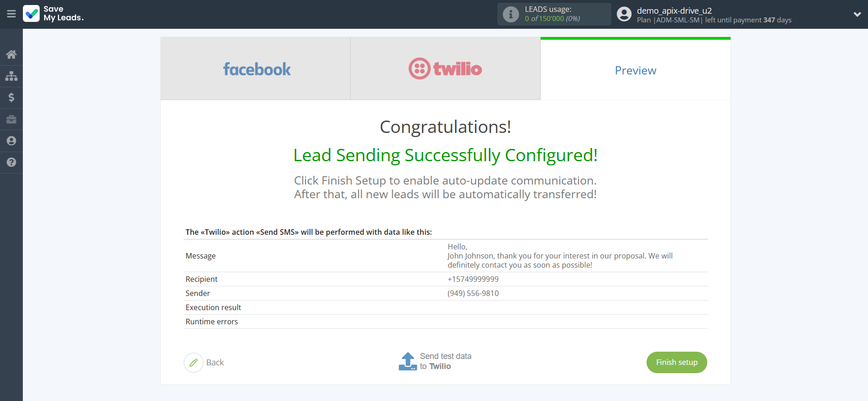Click the LEADS usage counter
The image size is (868, 401).
point(552,19)
